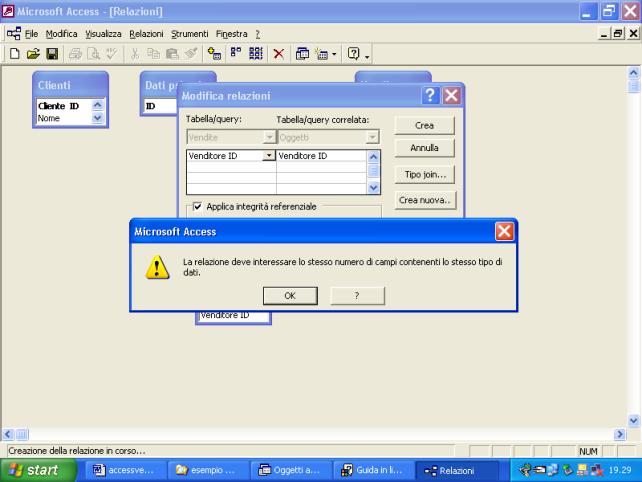Click Modifica relazioni help question button
The height and width of the screenshot is (482, 642).
pos(430,96)
